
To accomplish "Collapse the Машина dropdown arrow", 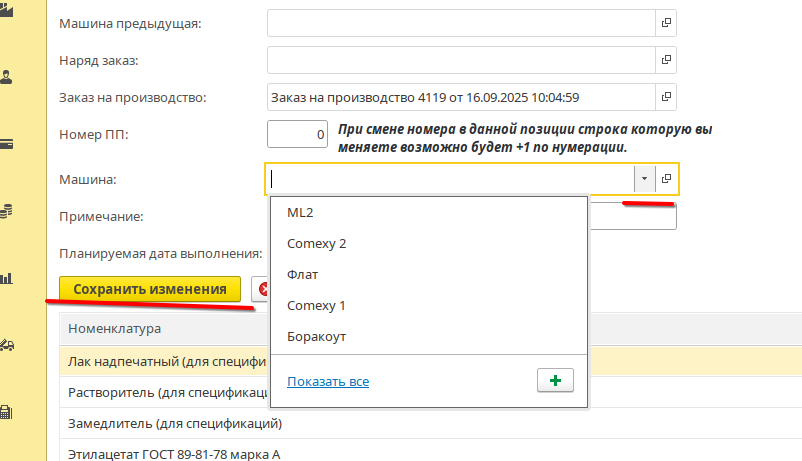I will (644, 179).
